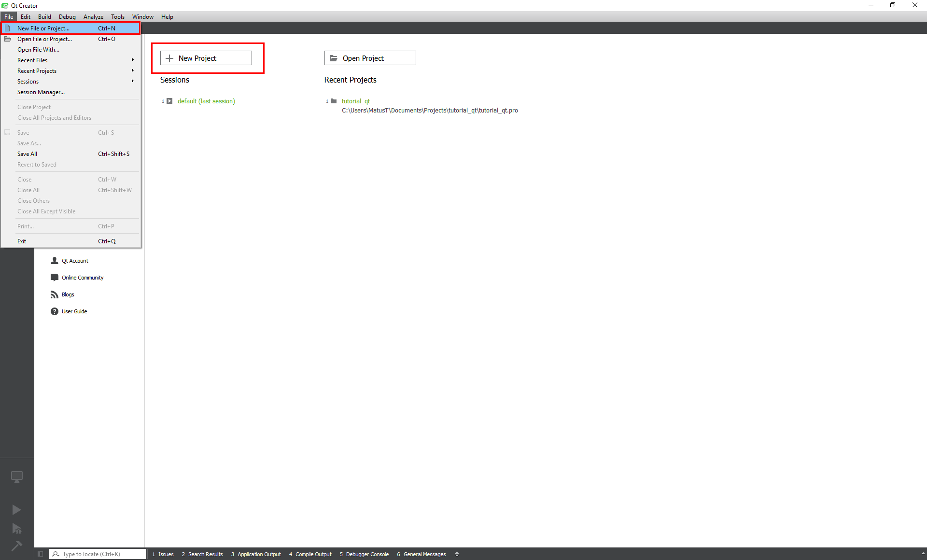
Task: Open the Tools menu
Action: click(x=118, y=16)
